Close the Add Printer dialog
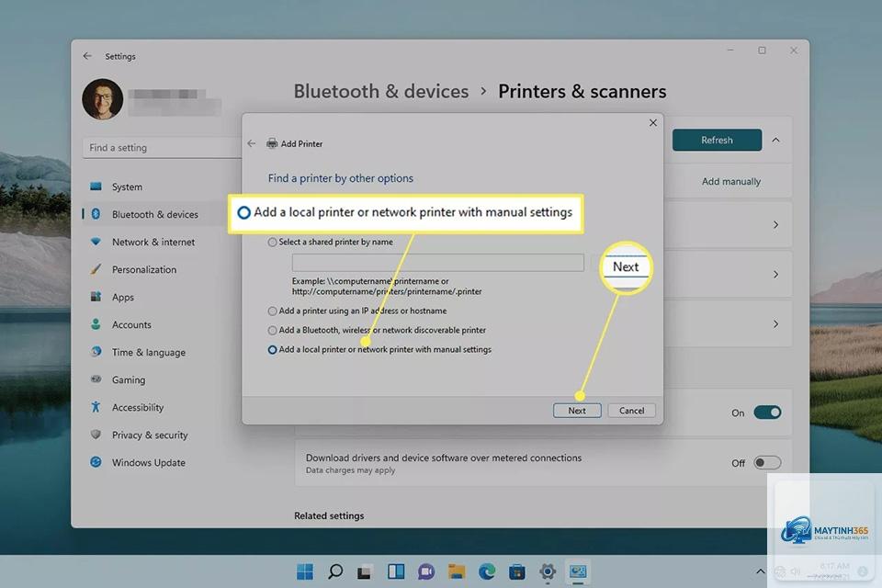 [x=653, y=123]
